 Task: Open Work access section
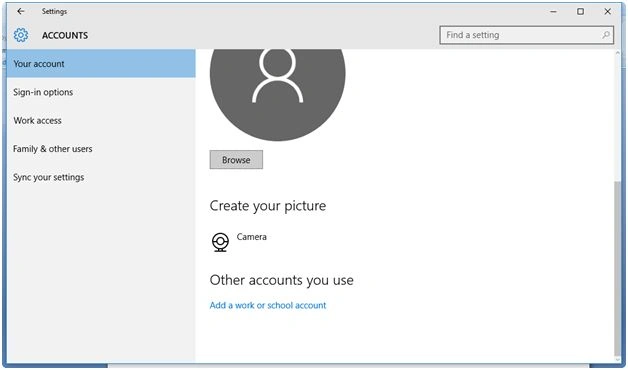(x=101, y=121)
